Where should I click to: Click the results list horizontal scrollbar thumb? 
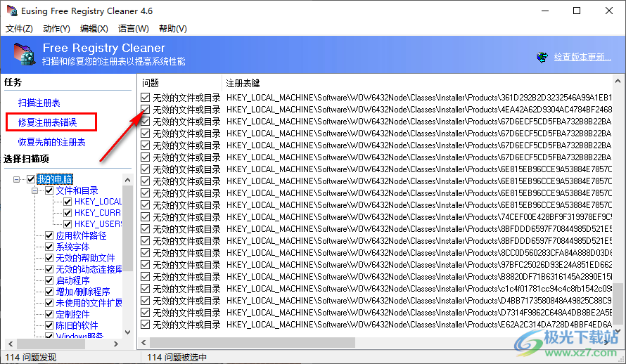(x=253, y=342)
